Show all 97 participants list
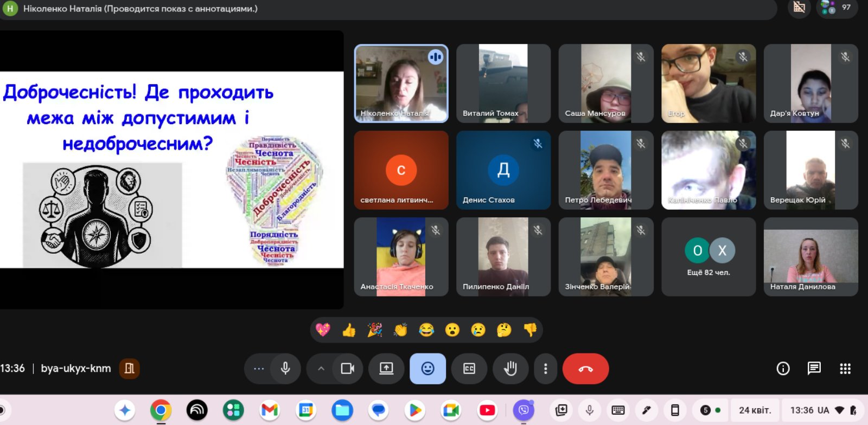 (x=837, y=8)
